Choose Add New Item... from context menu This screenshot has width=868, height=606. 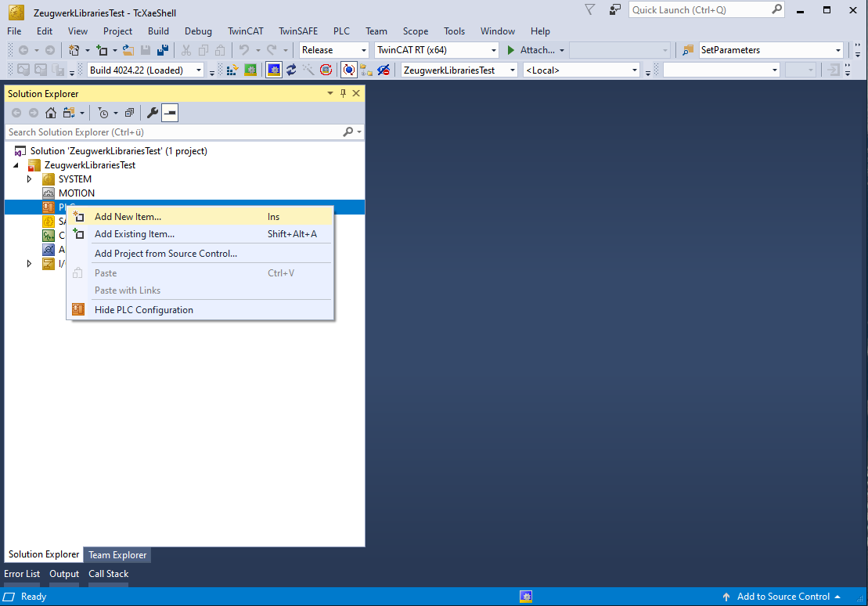tap(200, 217)
